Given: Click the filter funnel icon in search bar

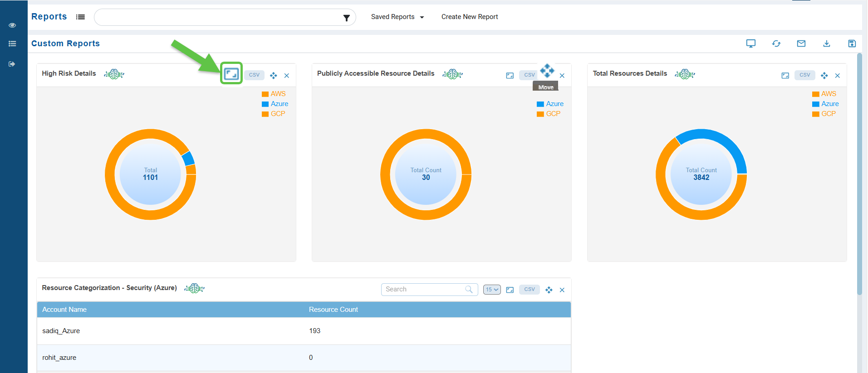Looking at the screenshot, I should tap(346, 18).
